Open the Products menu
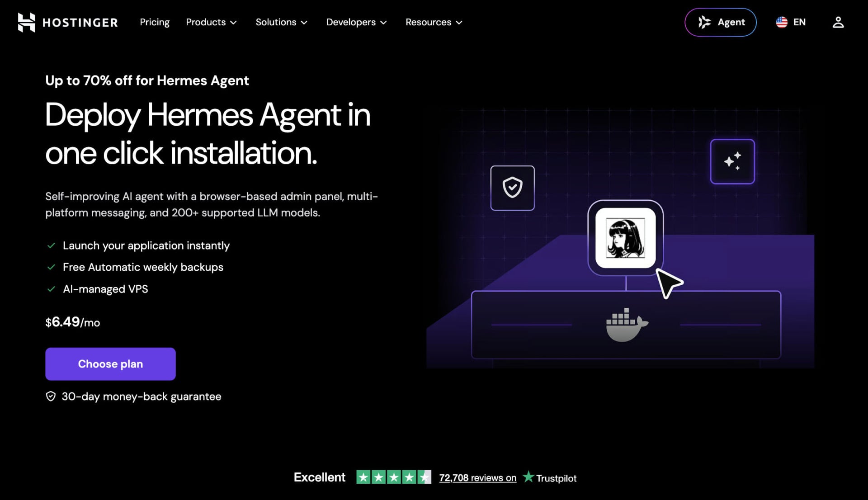Image resolution: width=868 pixels, height=500 pixels. tap(211, 22)
